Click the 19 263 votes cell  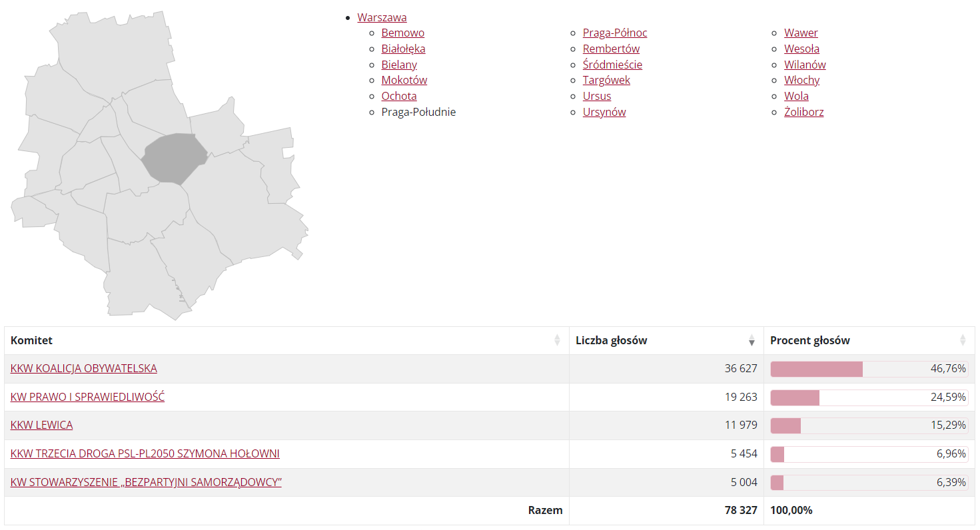pos(666,397)
